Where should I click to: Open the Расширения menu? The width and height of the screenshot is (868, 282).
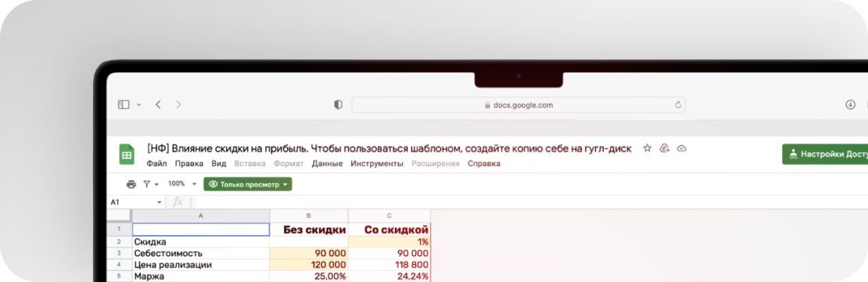coord(435,164)
